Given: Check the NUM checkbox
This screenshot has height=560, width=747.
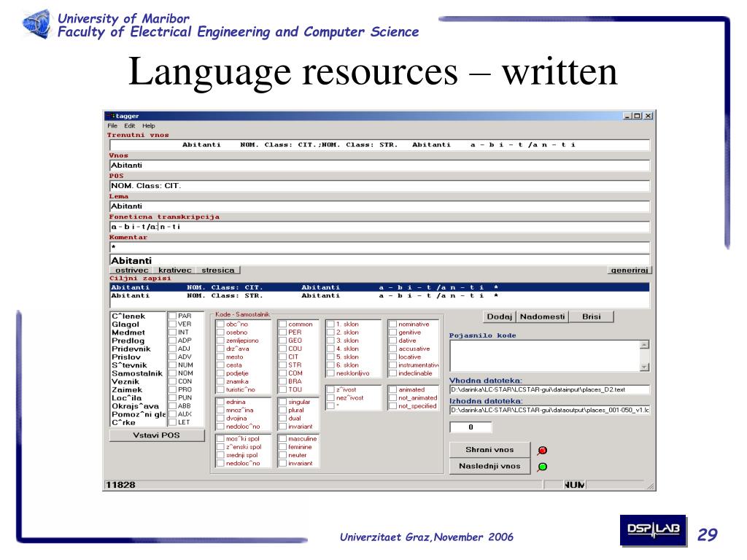Looking at the screenshot, I should point(172,365).
